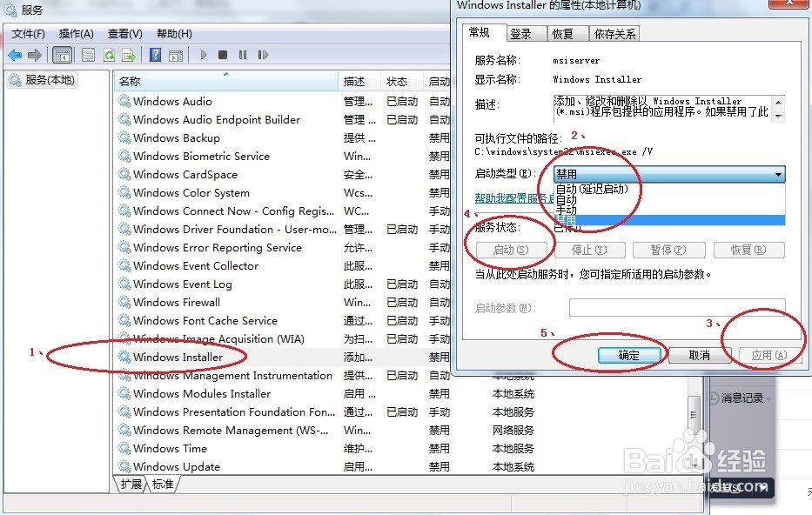Viewport: 812px width, 515px height.
Task: Click the Stop Service square icon
Action: point(223,55)
